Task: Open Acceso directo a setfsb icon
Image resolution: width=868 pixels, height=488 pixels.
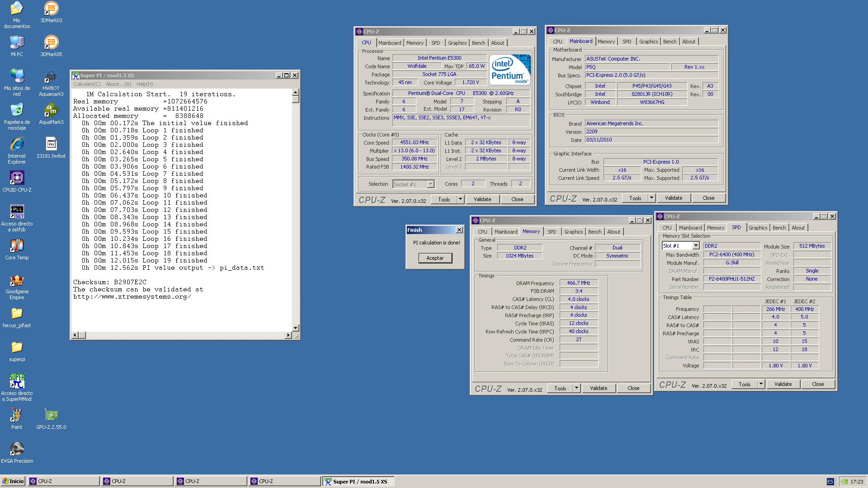Action: tap(17, 218)
